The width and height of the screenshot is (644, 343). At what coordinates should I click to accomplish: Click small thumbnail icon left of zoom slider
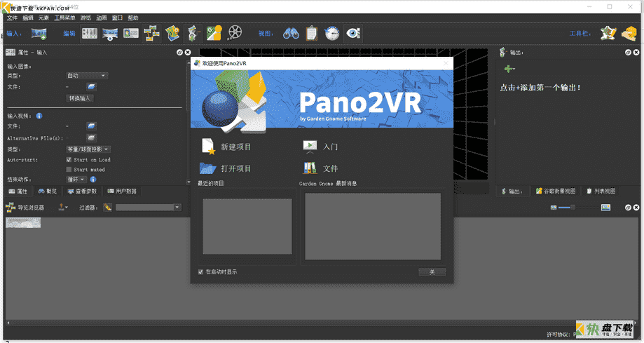(553, 208)
